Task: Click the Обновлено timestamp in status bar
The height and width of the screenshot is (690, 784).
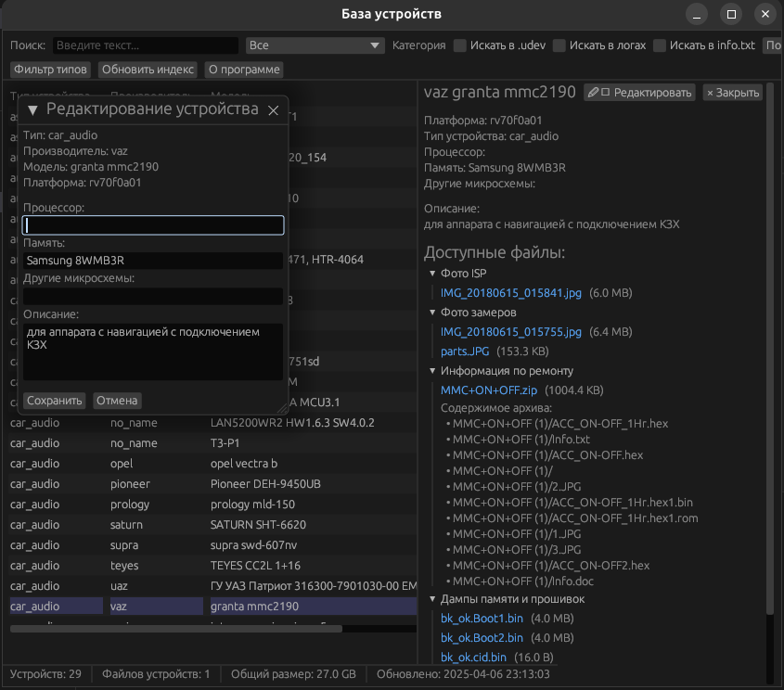Action: [x=463, y=674]
